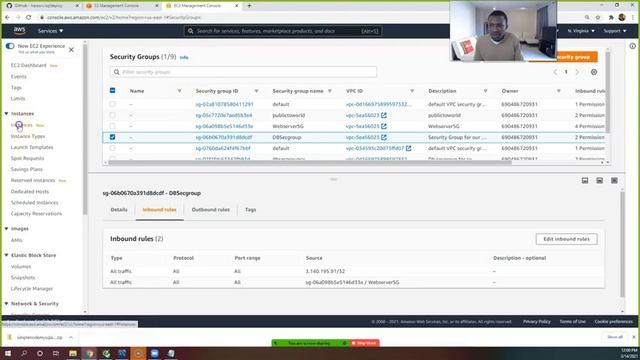Sort by Description column arrow
Screen dimensions: 640x360
tap(485, 91)
